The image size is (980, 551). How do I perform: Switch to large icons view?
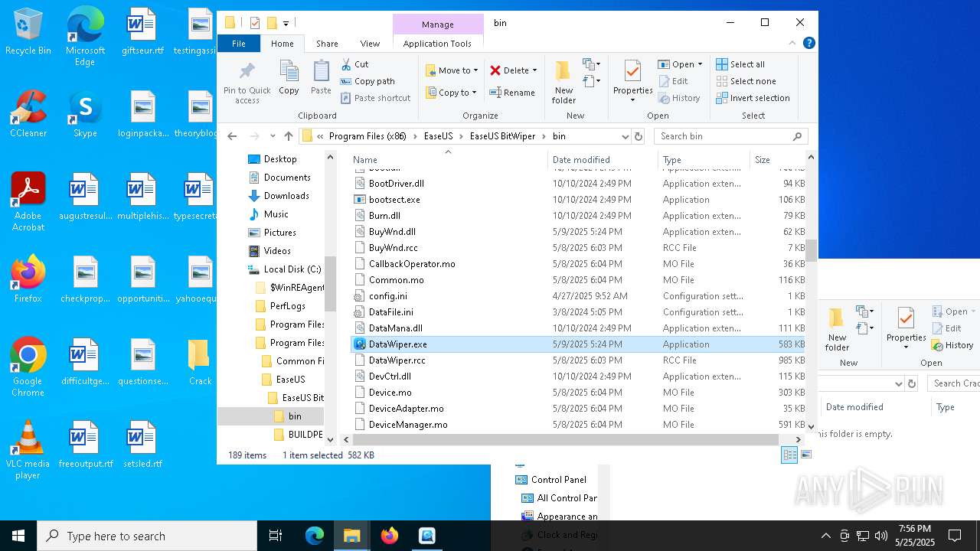[x=805, y=455]
